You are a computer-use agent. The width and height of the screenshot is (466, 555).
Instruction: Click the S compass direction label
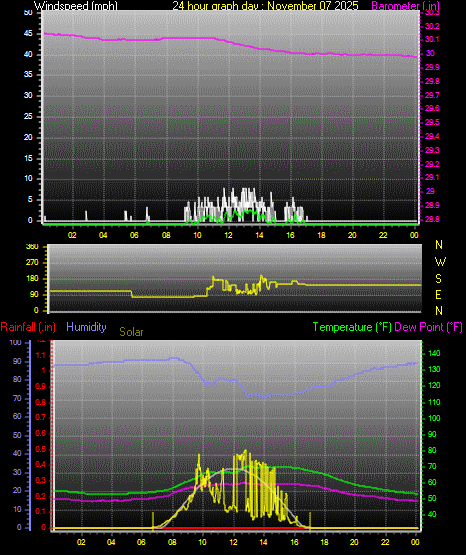point(438,279)
